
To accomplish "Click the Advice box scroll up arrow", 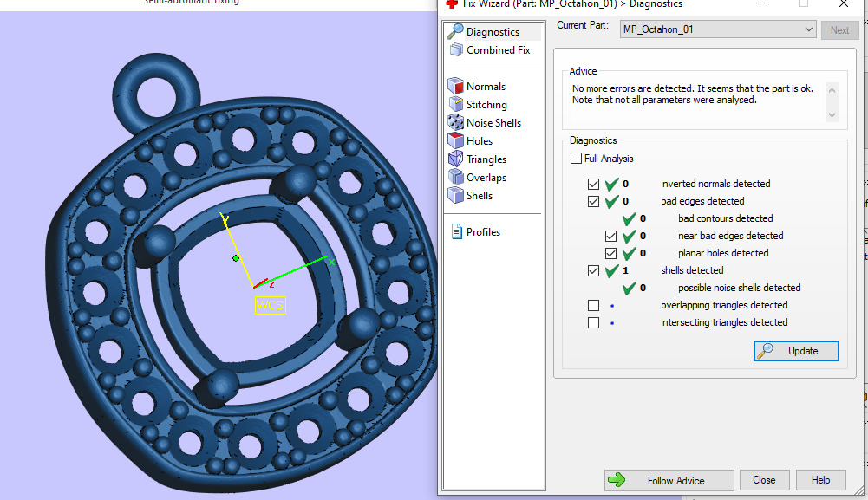I will click(x=832, y=89).
